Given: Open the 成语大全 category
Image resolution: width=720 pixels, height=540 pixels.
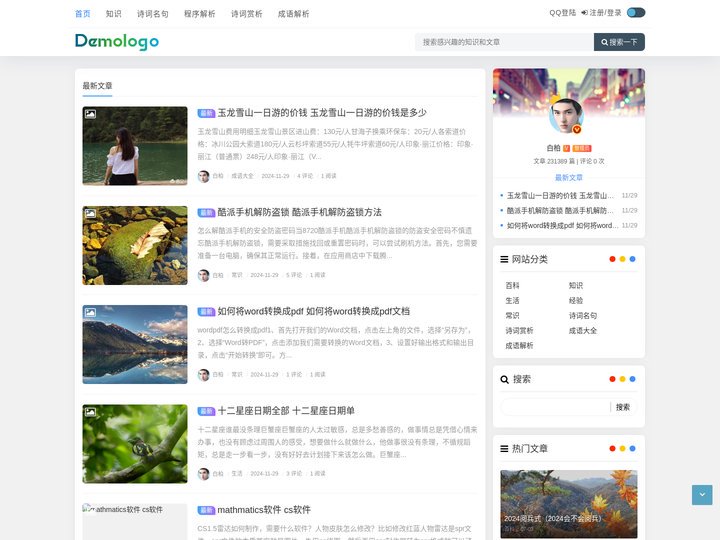Looking at the screenshot, I should click(x=583, y=331).
